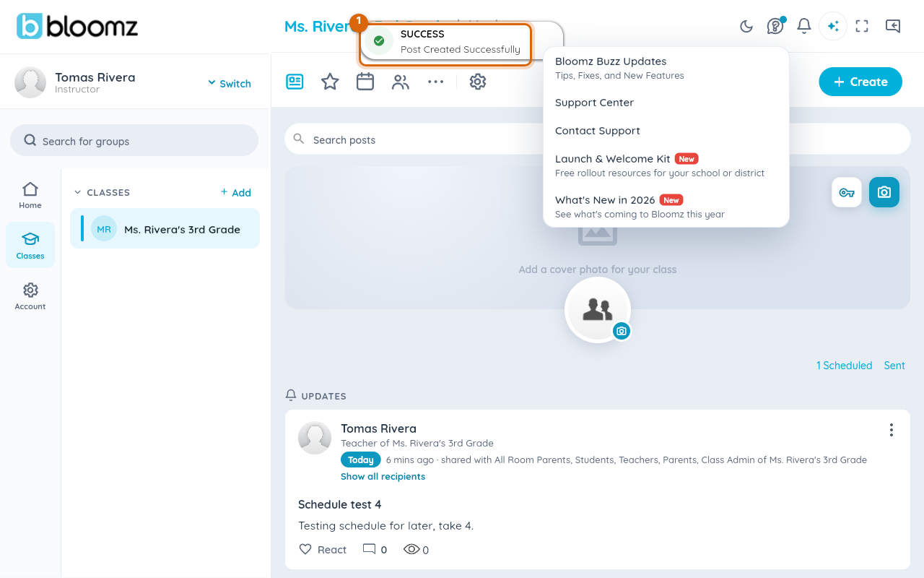
Task: Open the class calendar icon
Action: tap(365, 82)
